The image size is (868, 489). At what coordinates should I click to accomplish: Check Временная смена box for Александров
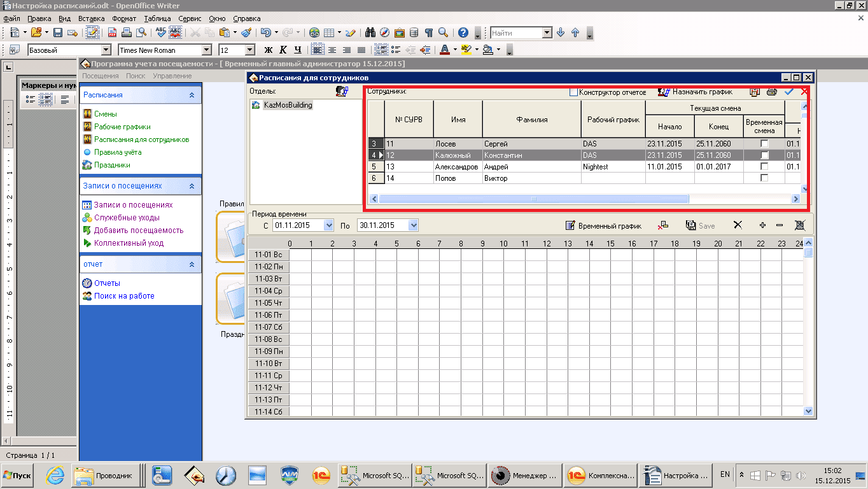coord(764,167)
